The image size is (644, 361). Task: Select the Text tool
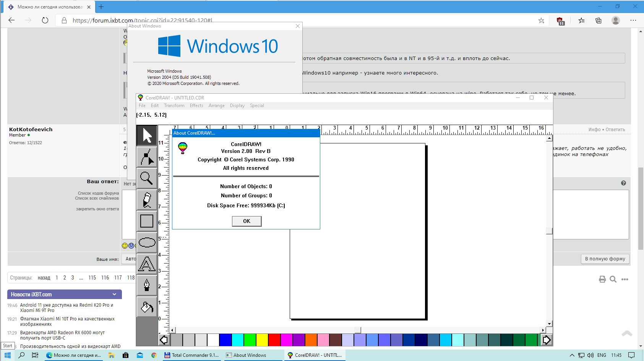147,264
